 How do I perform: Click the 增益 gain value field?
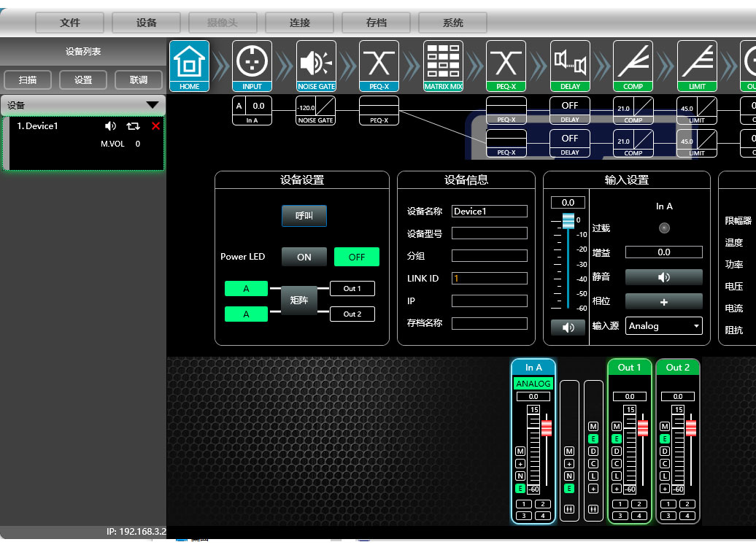click(x=664, y=252)
